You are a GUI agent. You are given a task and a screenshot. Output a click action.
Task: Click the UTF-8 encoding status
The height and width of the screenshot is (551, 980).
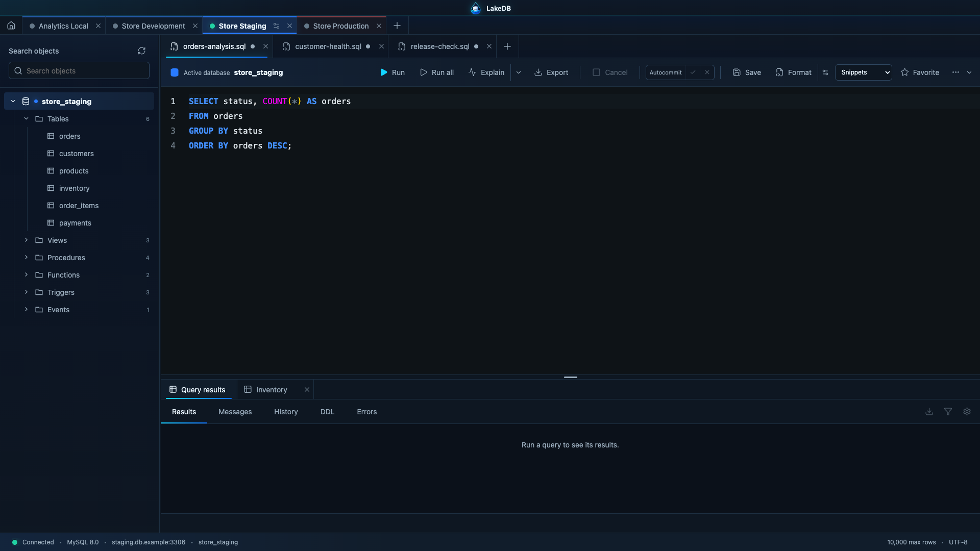[958, 542]
